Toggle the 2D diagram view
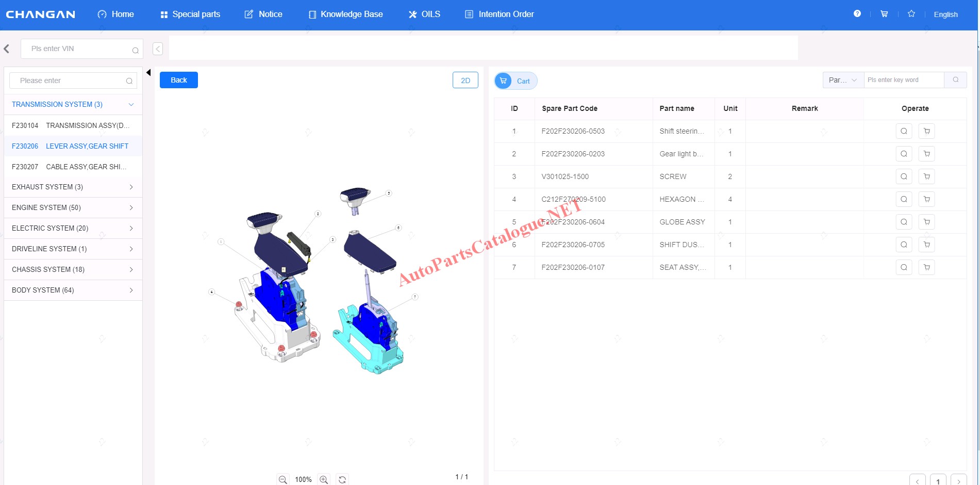The height and width of the screenshot is (485, 980). 465,80
